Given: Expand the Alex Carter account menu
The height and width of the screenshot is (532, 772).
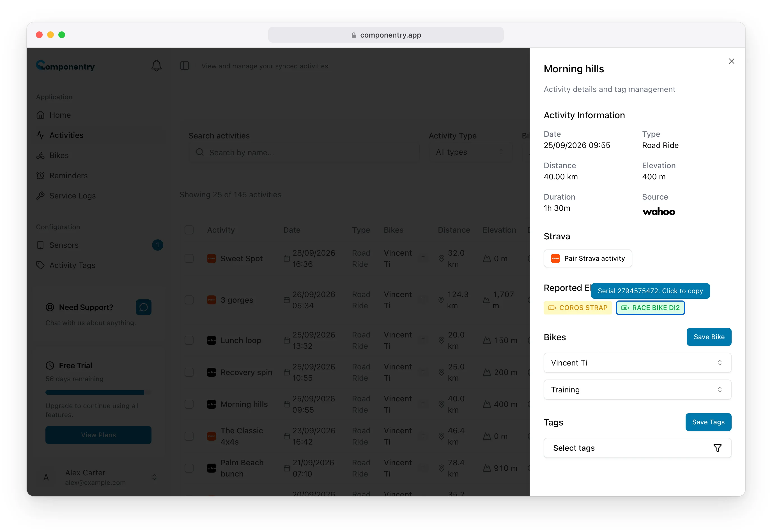Looking at the screenshot, I should tap(99, 477).
